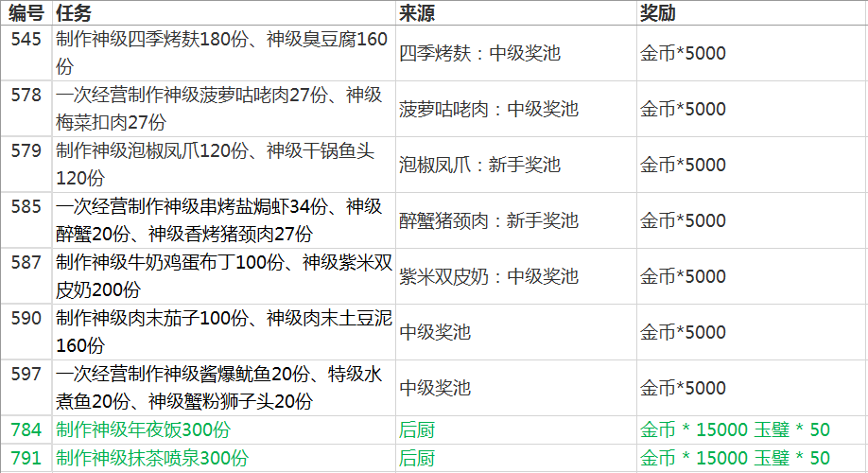Click task number 578 cell

[26, 109]
